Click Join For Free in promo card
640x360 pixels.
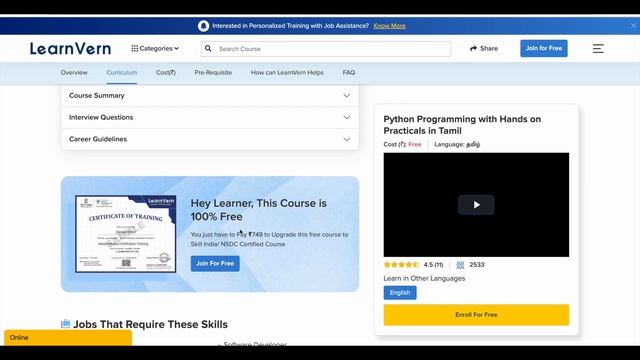pos(215,263)
